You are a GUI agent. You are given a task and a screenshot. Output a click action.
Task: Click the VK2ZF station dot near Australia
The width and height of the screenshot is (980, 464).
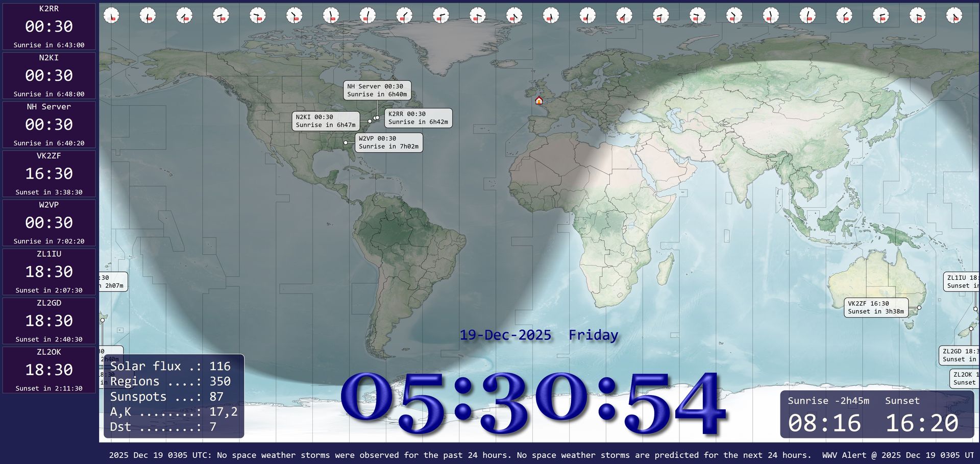point(919,308)
